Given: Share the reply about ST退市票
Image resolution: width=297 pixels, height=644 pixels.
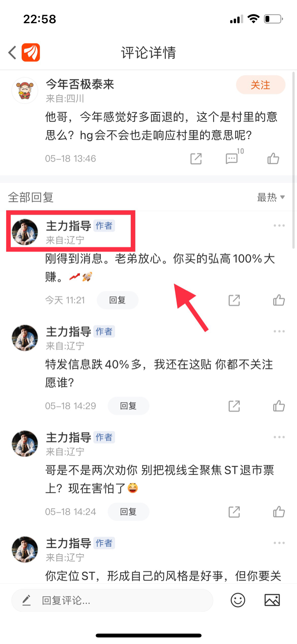Looking at the screenshot, I should (234, 512).
